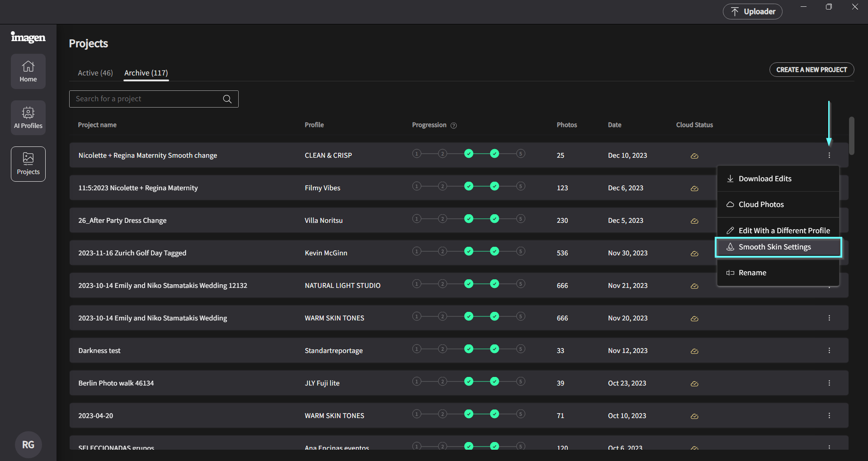Click cloud icon for 2023-04-20 project

point(694,416)
